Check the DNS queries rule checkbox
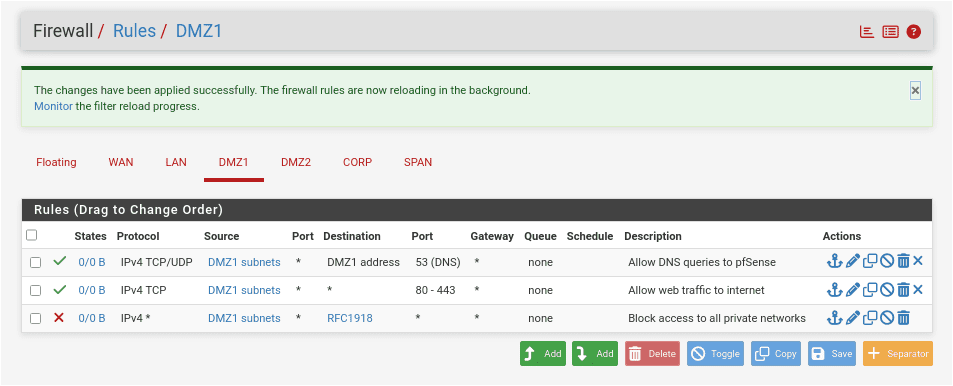Viewport: 953px width, 386px height. click(35, 263)
